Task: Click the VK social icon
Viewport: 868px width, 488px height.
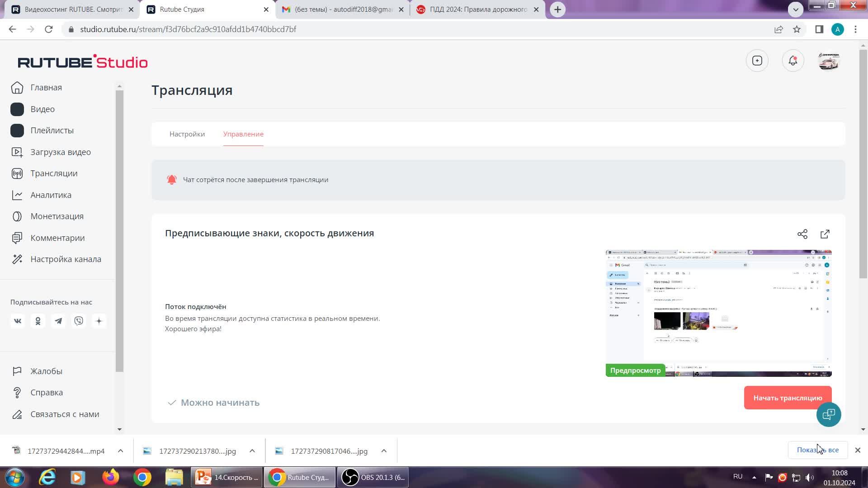Action: tap(18, 321)
